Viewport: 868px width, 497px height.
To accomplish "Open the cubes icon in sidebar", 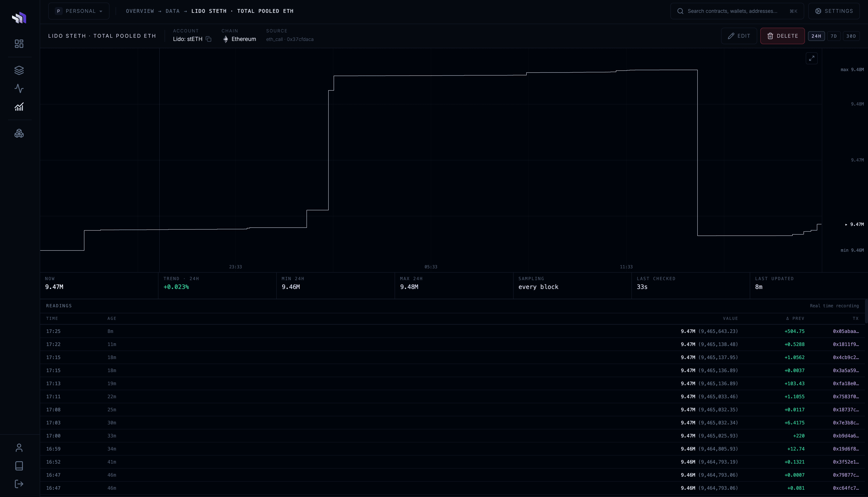I will (x=19, y=133).
